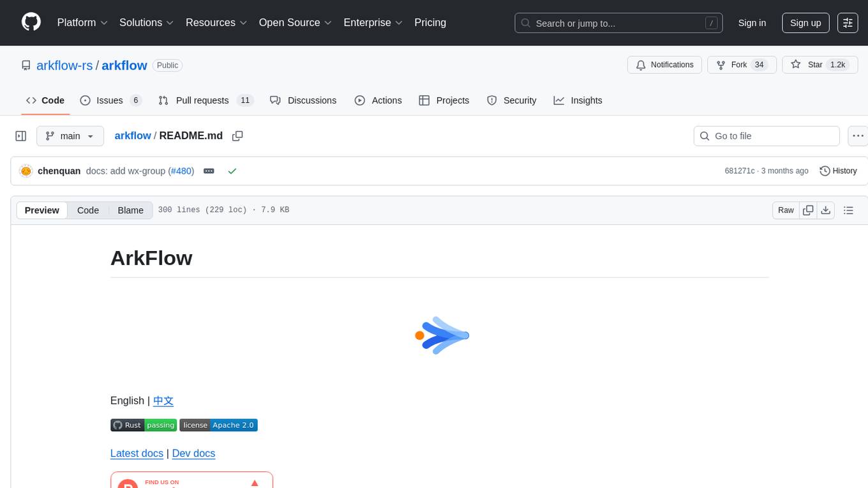
Task: Open chenquan's avatar profile
Action: point(26,171)
